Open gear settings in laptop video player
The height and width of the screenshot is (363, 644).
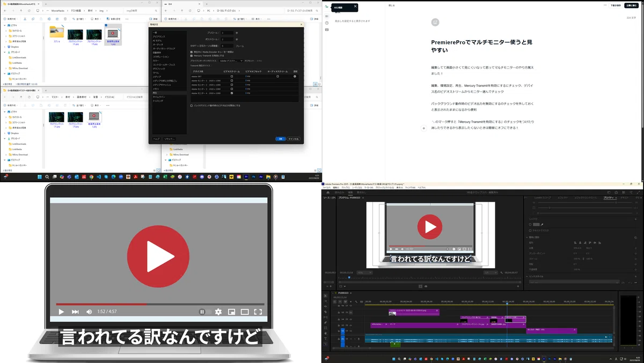[218, 312]
